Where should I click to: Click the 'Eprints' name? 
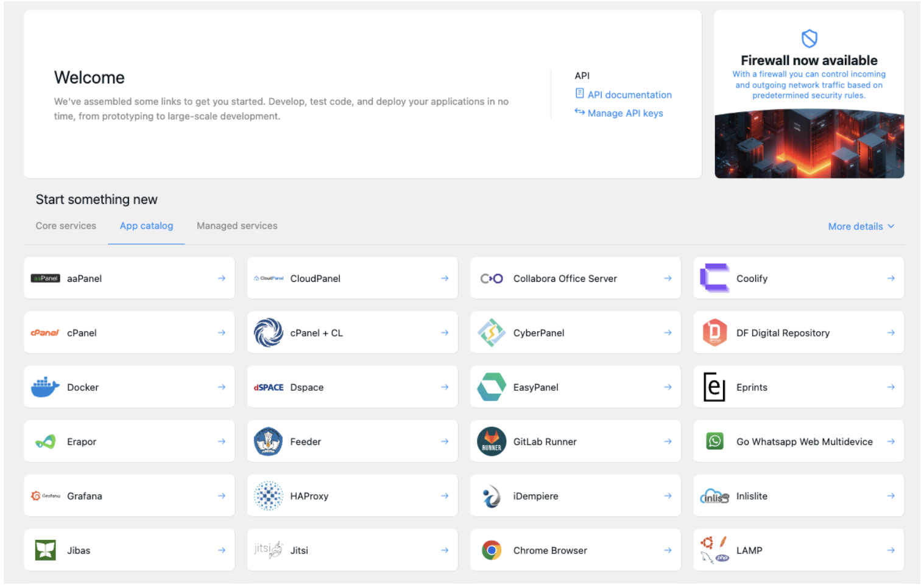click(x=752, y=387)
